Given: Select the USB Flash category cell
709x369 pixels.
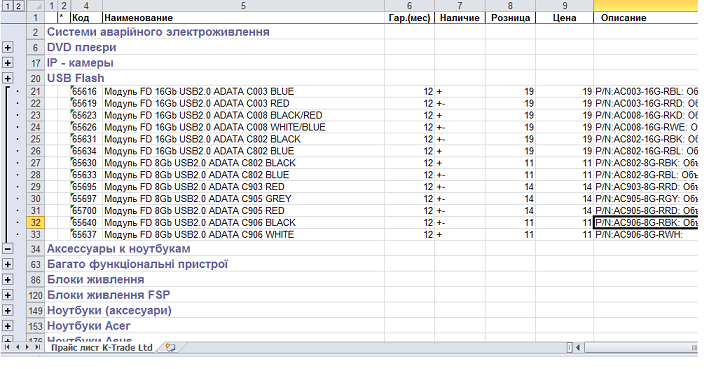Looking at the screenshot, I should 76,78.
